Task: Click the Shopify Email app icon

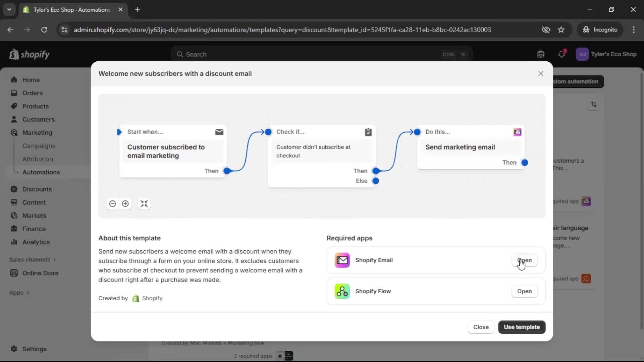Action: [342, 260]
